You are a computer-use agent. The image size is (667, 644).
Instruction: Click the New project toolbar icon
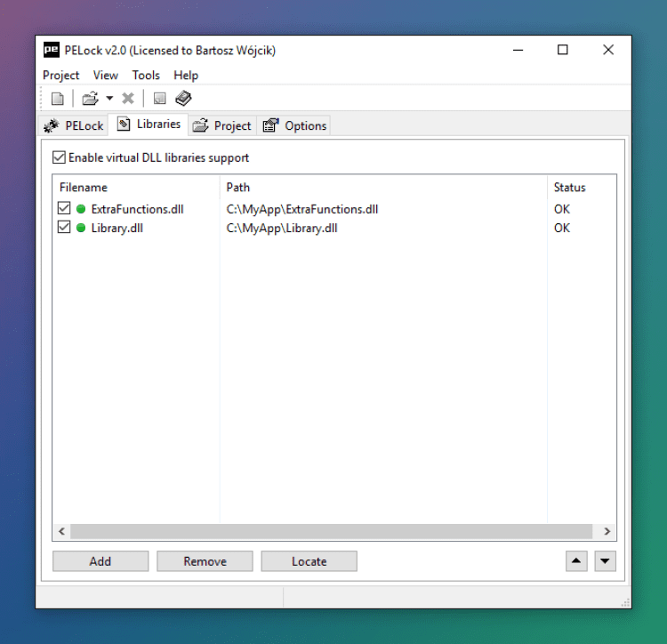[x=58, y=99]
